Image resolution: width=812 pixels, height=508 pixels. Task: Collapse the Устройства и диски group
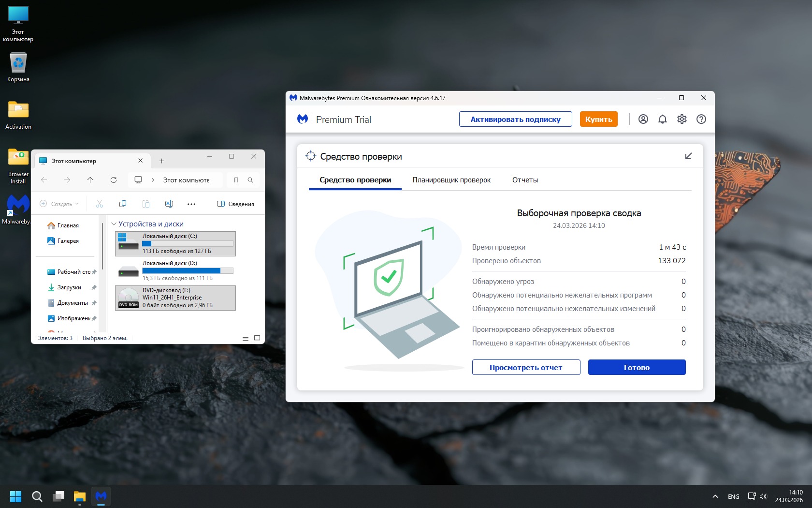click(114, 224)
